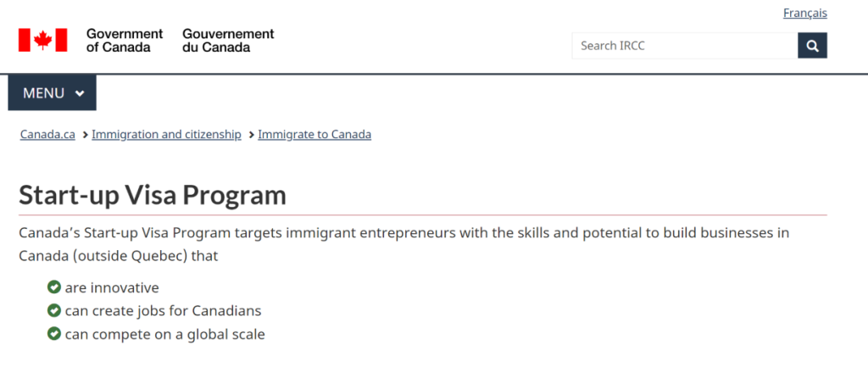868x367 pixels.
Task: Click the green checkmark beside 'can compete on a global scale'
Action: tap(53, 334)
